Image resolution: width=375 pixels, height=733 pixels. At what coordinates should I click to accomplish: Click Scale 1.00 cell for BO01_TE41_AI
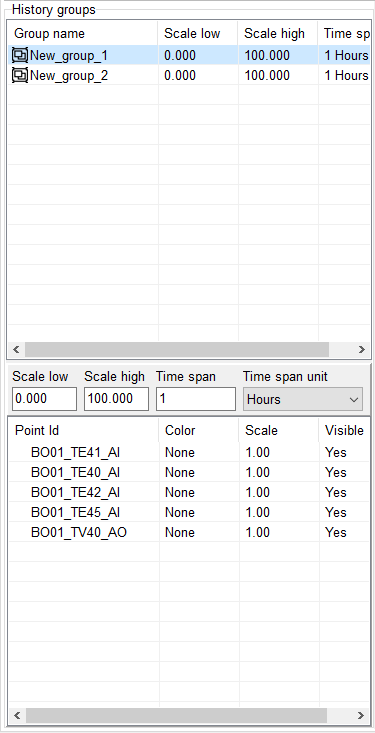point(258,453)
